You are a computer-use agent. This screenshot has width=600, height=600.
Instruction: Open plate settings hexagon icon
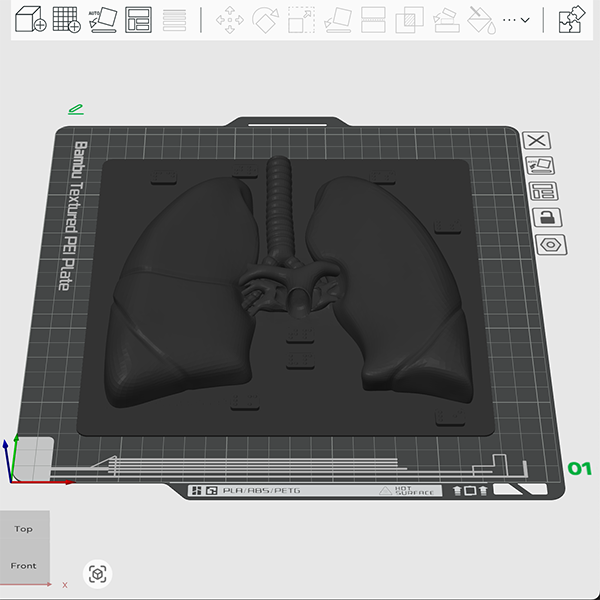click(551, 244)
